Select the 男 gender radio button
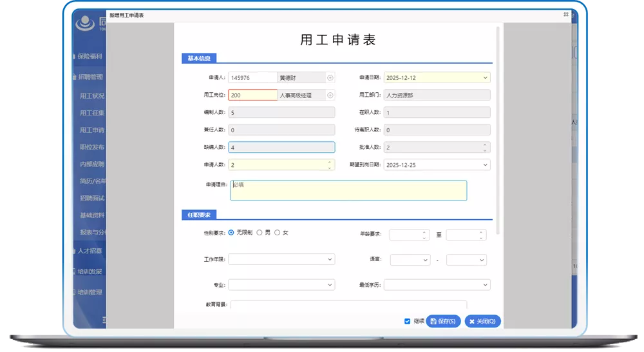This screenshot has width=644, height=352. pyautogui.click(x=259, y=233)
